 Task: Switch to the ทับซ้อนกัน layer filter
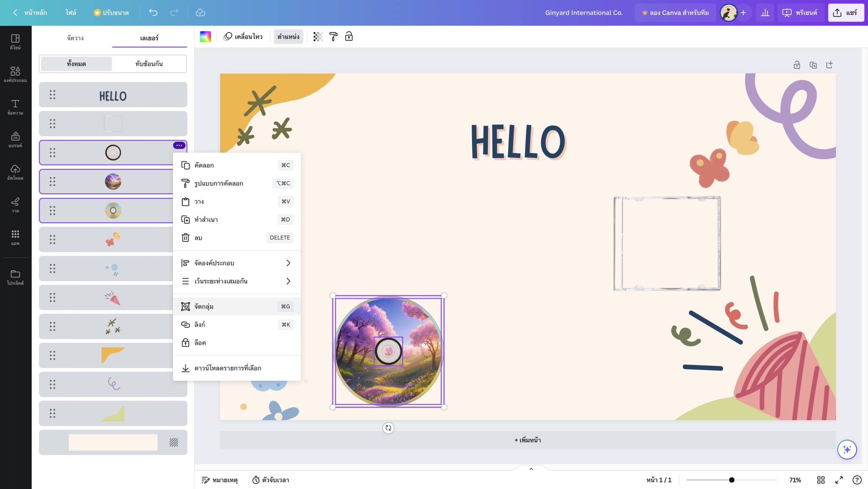149,64
